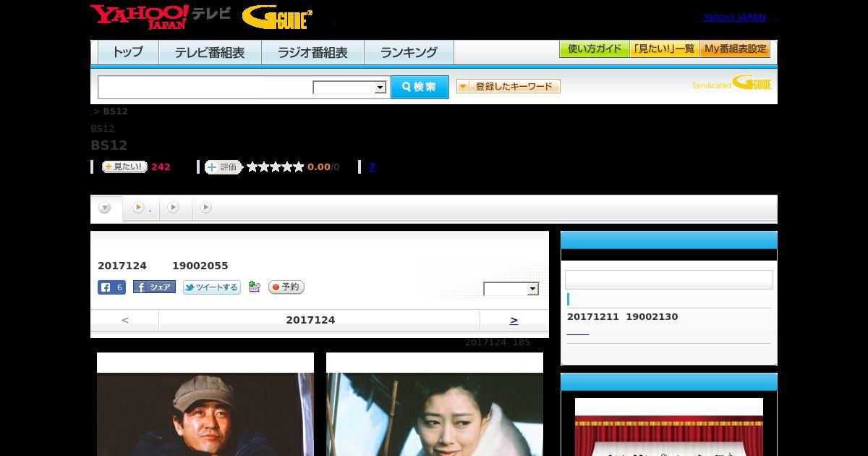
Task: Switch to the トップ tab
Action: pyautogui.click(x=128, y=52)
